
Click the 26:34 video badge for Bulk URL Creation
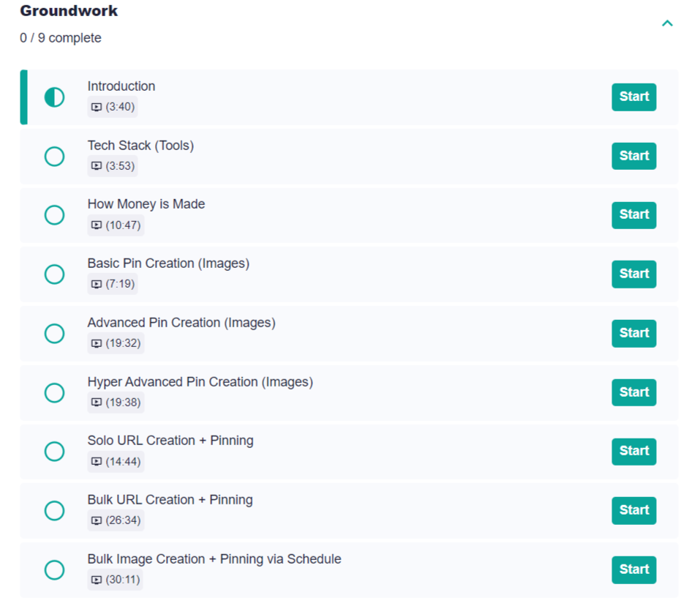click(116, 520)
